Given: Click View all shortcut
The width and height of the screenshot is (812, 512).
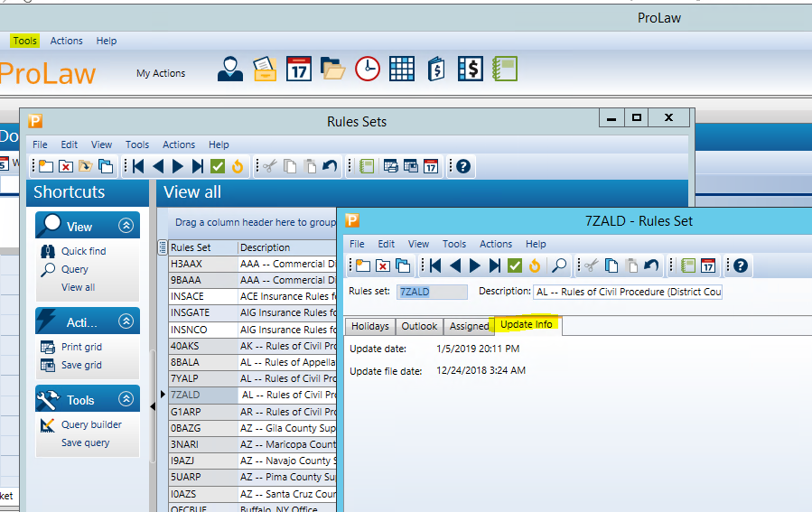Looking at the screenshot, I should pyautogui.click(x=79, y=287).
